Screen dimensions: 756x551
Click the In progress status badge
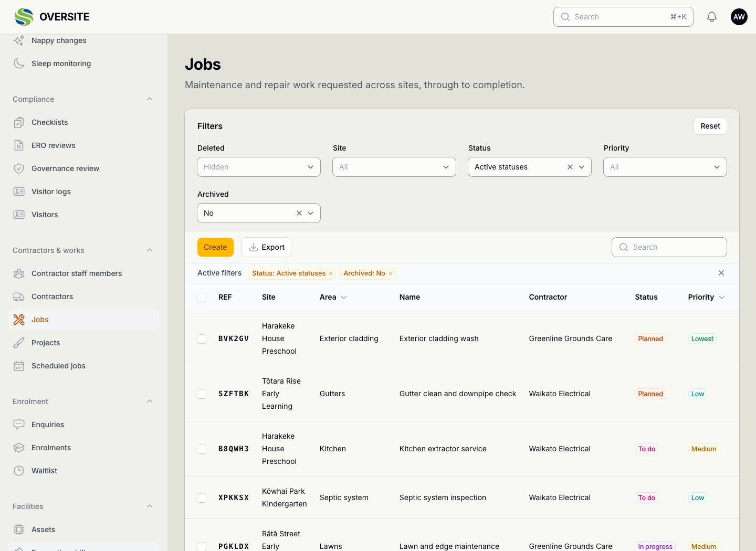(x=655, y=546)
